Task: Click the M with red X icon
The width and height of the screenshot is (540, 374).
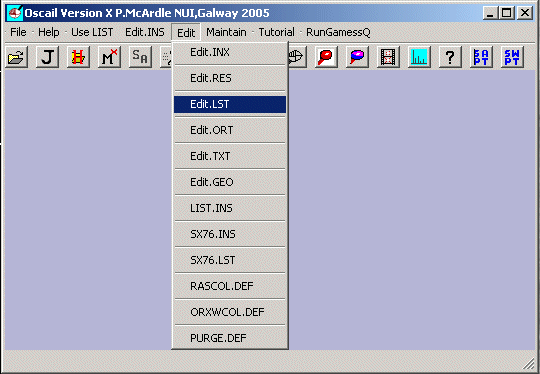Action: pos(109,57)
